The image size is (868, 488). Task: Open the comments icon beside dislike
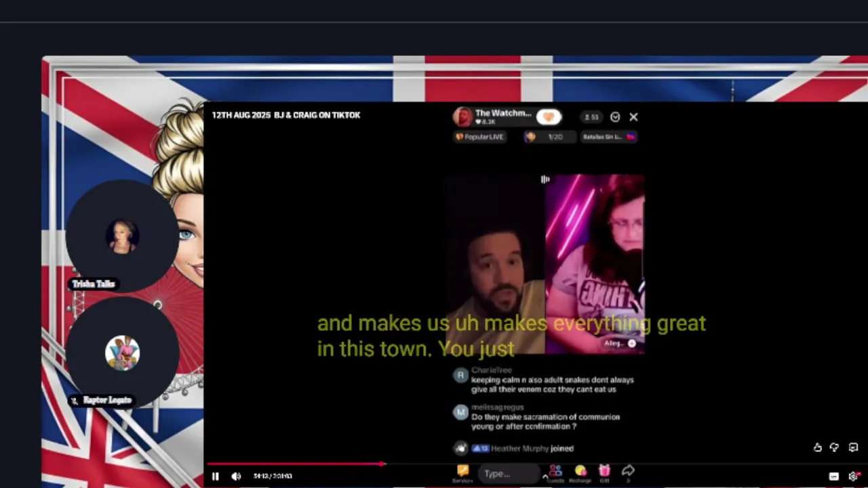pyautogui.click(x=853, y=447)
